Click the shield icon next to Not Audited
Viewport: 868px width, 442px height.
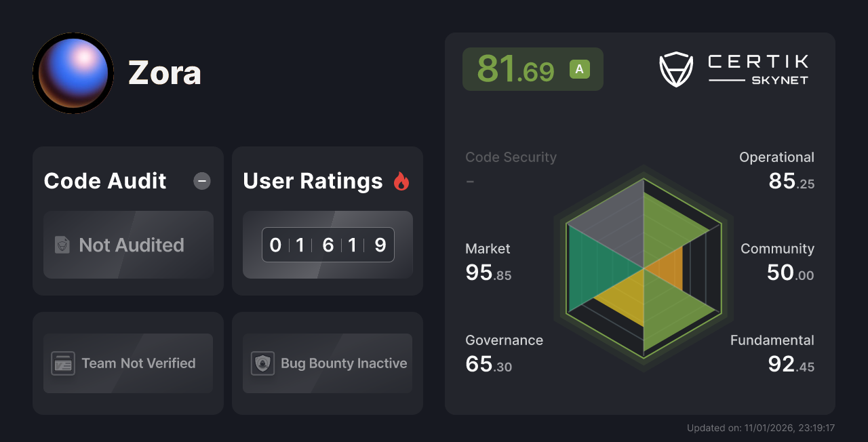(x=62, y=245)
